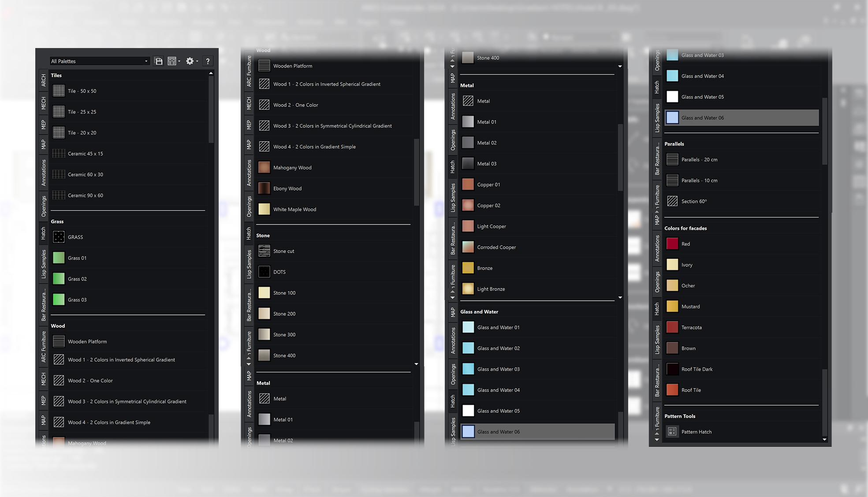Launch the Pattern Hatch tool
Viewport: 868px width, 497px height.
coord(742,432)
